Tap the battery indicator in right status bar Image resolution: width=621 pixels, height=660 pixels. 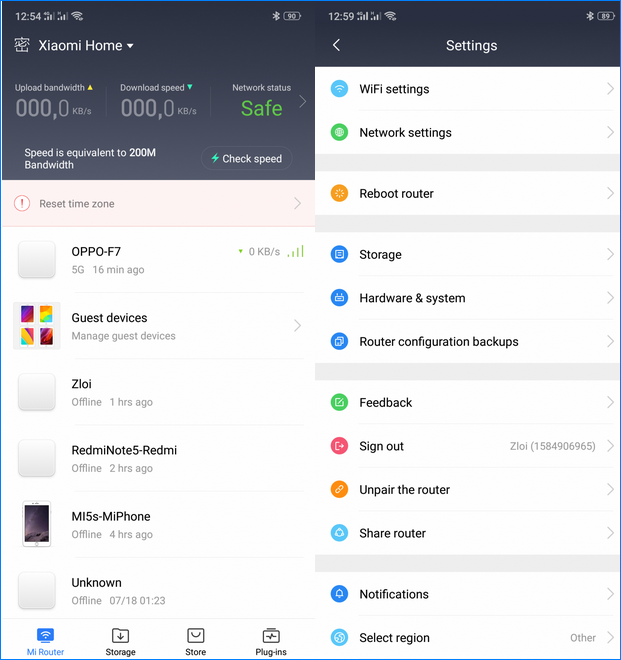[x=606, y=16]
